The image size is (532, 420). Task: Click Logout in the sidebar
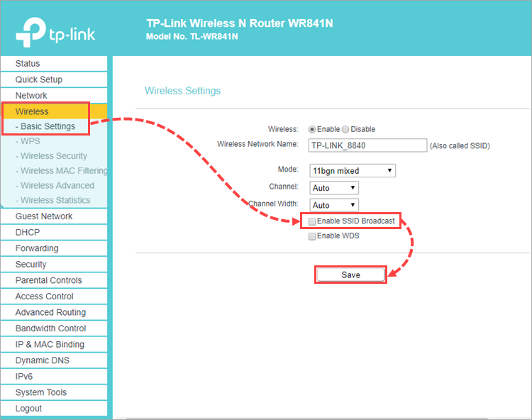click(x=54, y=408)
